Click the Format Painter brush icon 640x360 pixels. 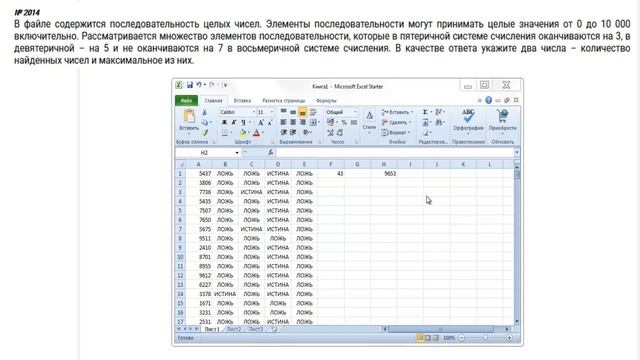click(204, 133)
